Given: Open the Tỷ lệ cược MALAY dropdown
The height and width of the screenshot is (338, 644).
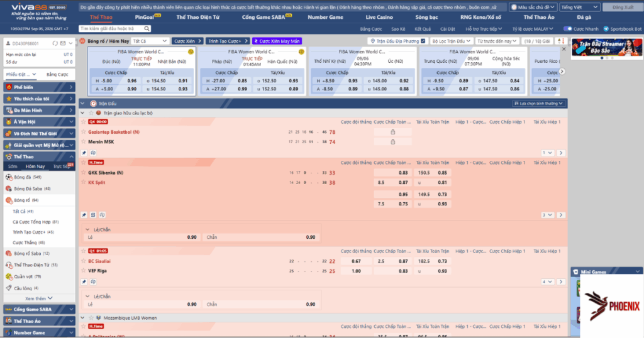Looking at the screenshot, I should 532,29.
